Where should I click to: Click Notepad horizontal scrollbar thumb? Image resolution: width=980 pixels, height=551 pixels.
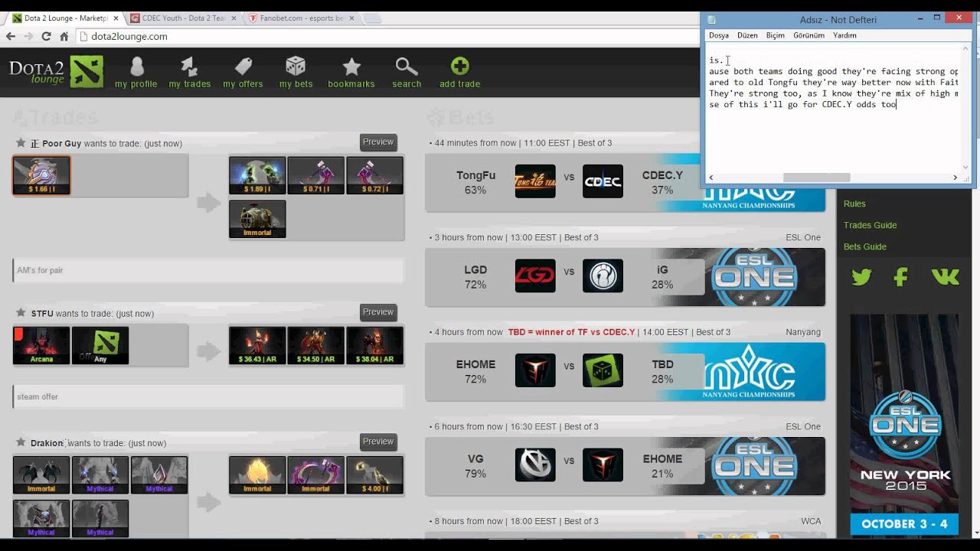click(x=816, y=178)
